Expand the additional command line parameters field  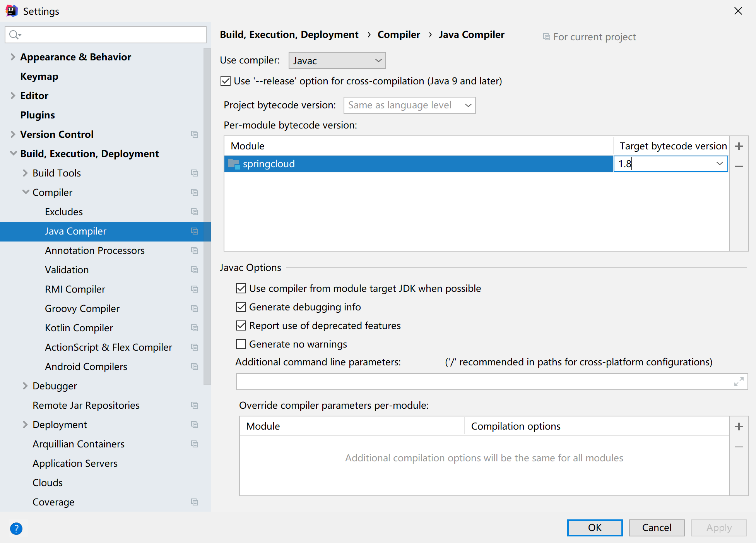coord(739,382)
